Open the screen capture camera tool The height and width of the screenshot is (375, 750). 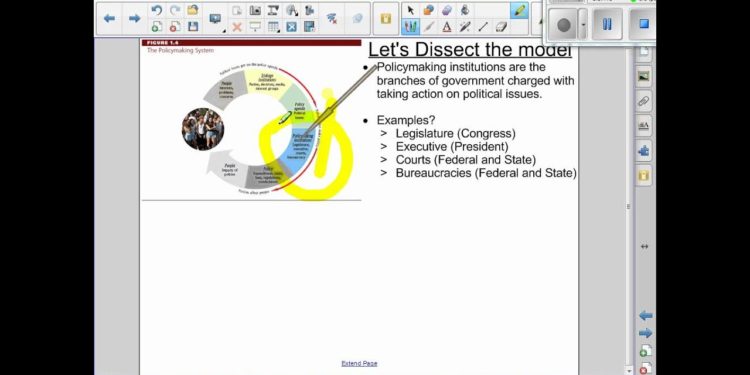tap(255, 10)
